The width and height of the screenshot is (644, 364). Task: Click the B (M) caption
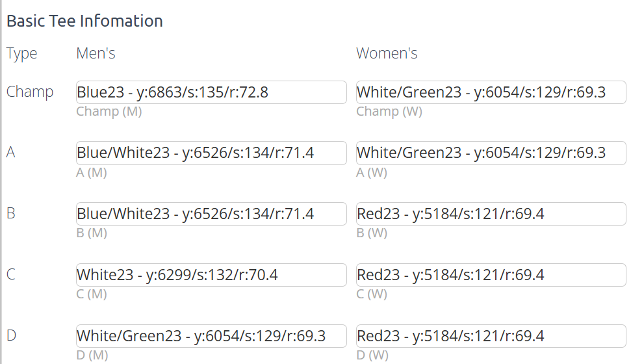click(92, 233)
